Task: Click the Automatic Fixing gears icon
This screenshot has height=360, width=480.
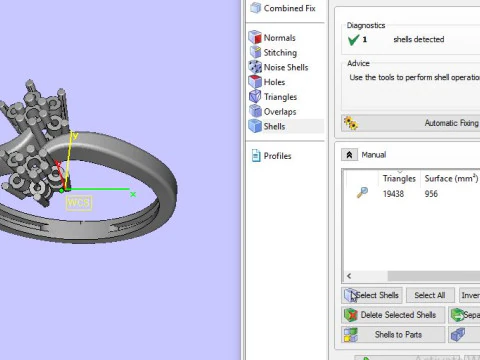Action: (351, 123)
